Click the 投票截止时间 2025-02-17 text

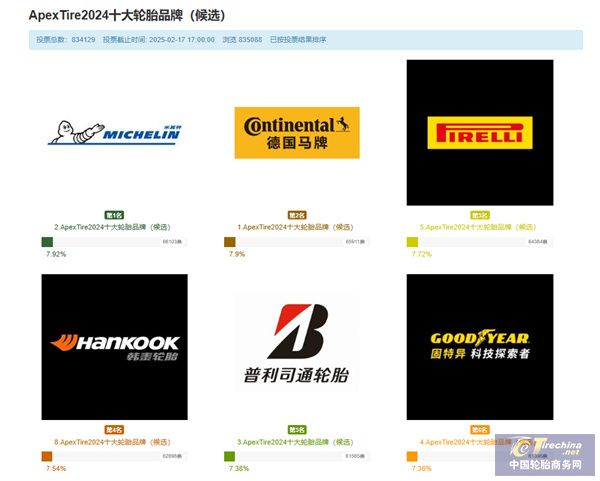[x=158, y=39]
